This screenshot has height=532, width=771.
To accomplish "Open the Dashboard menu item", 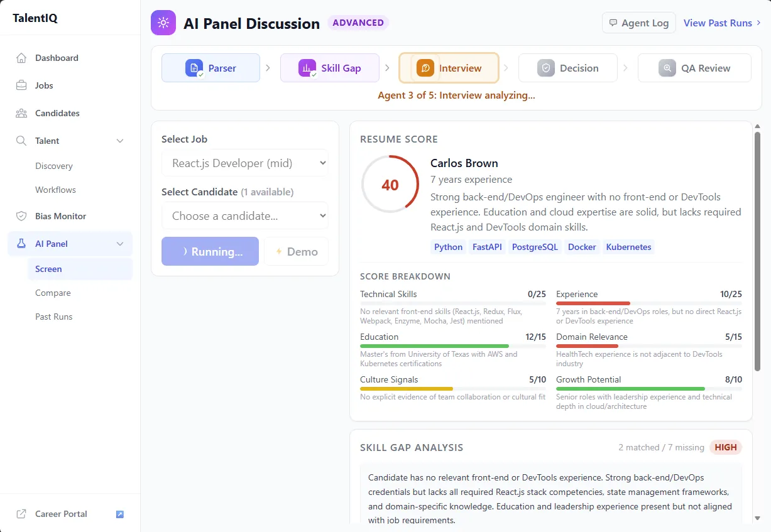I will [x=70, y=58].
